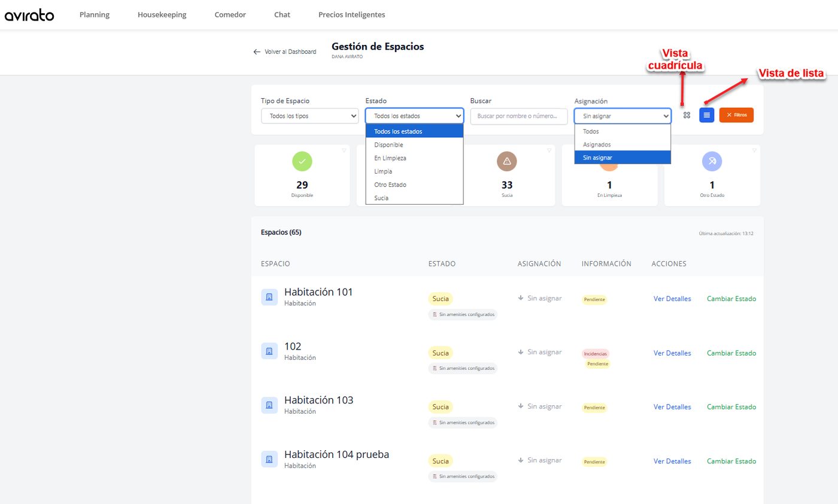Focus the Buscar search field
This screenshot has width=838, height=504.
point(519,116)
